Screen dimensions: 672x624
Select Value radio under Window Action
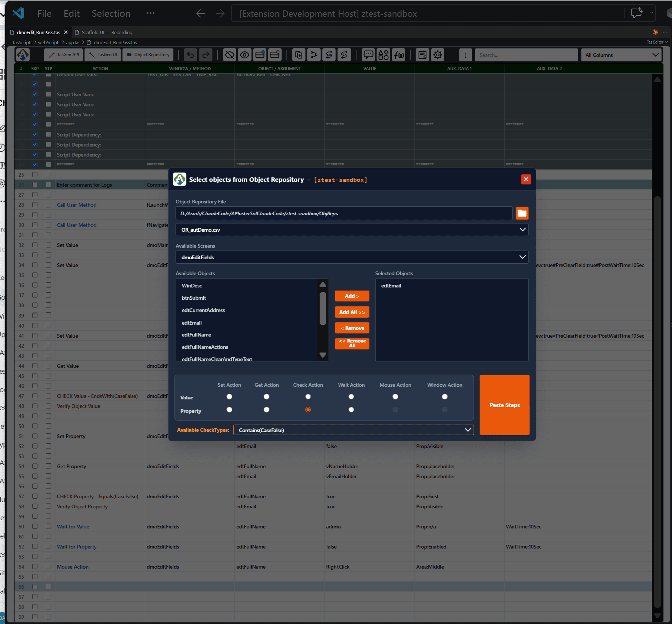[x=445, y=397]
